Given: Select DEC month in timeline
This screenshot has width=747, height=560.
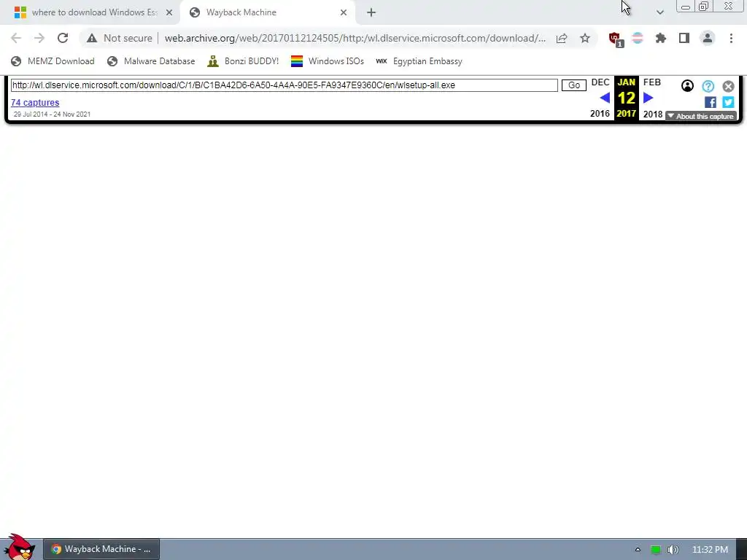Looking at the screenshot, I should click(x=600, y=82).
